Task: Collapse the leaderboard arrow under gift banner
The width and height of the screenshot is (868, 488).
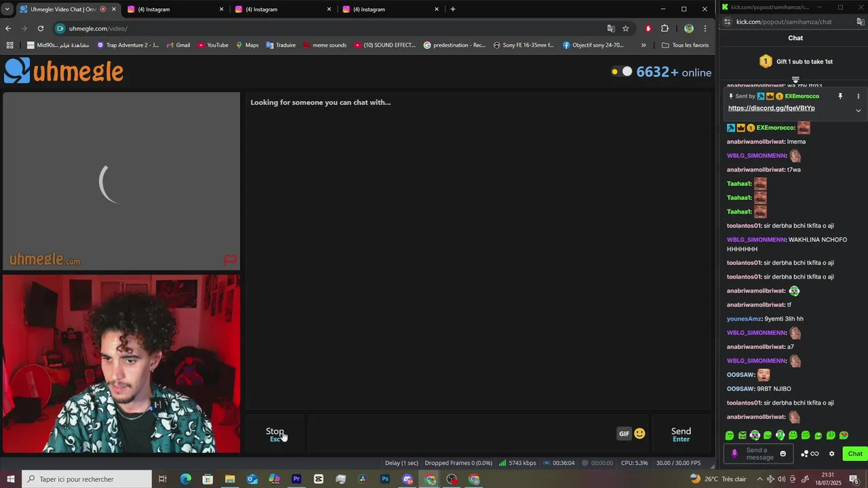Action: [x=795, y=80]
